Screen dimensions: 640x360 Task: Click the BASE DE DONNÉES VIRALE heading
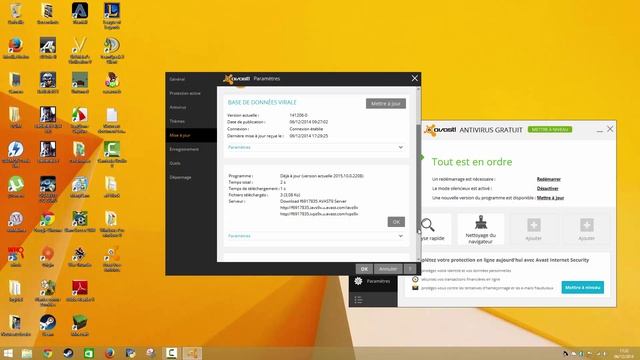(x=262, y=102)
